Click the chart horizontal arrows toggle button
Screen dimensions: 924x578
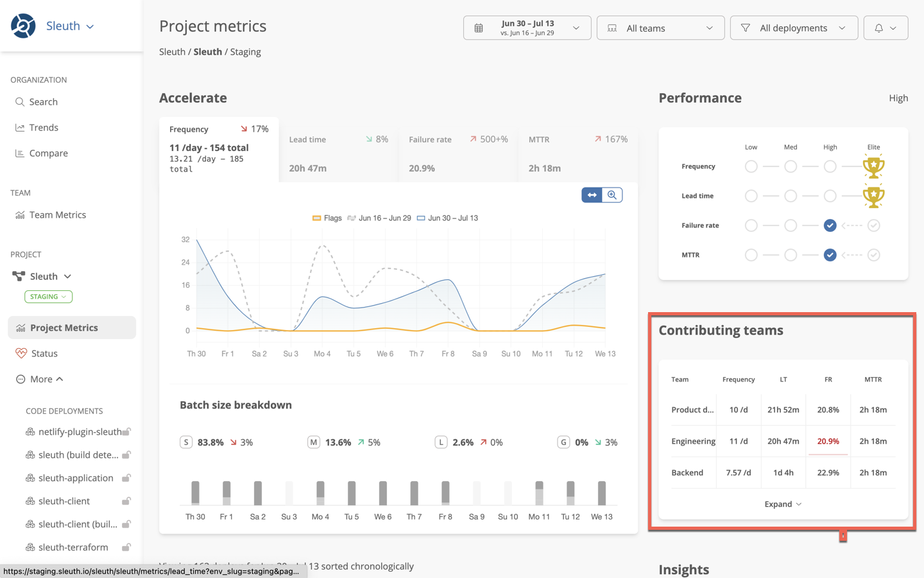592,195
